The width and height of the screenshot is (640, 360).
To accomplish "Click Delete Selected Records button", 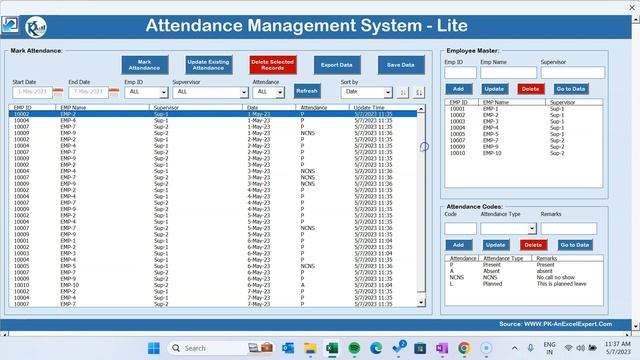I will coord(273,65).
